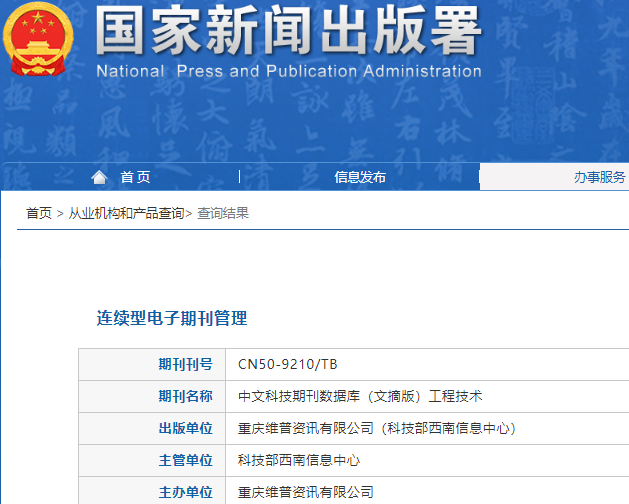This screenshot has height=504, width=629.
Task: Click 查询结果 in the breadcrumb
Action: [222, 213]
